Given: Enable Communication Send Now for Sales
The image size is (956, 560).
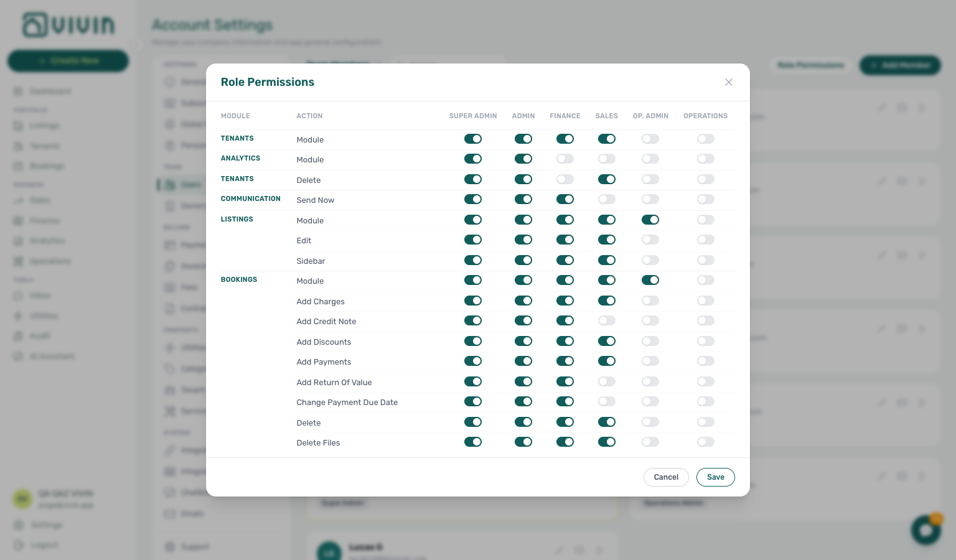Looking at the screenshot, I should [607, 199].
